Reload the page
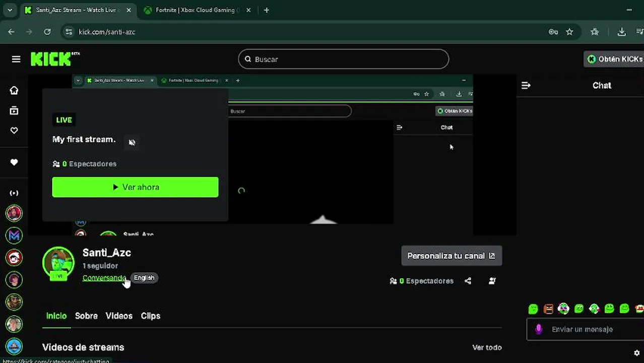The height and width of the screenshot is (363, 644). pyautogui.click(x=47, y=32)
